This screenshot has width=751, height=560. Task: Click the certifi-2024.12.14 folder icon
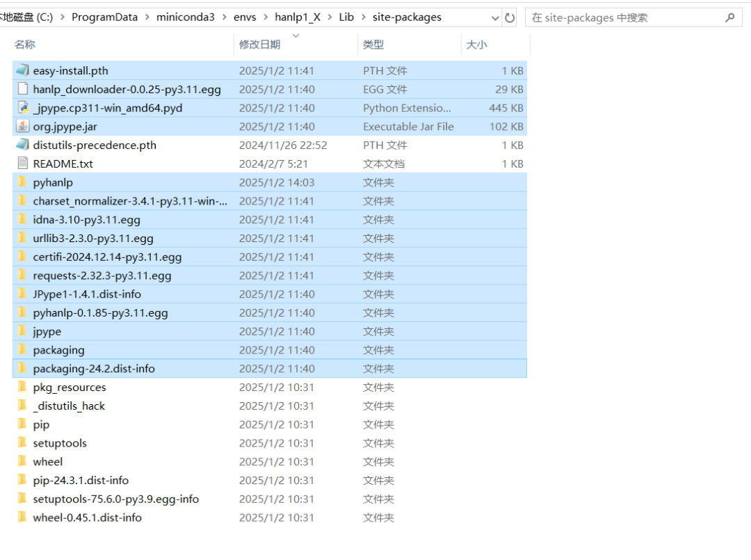22,257
